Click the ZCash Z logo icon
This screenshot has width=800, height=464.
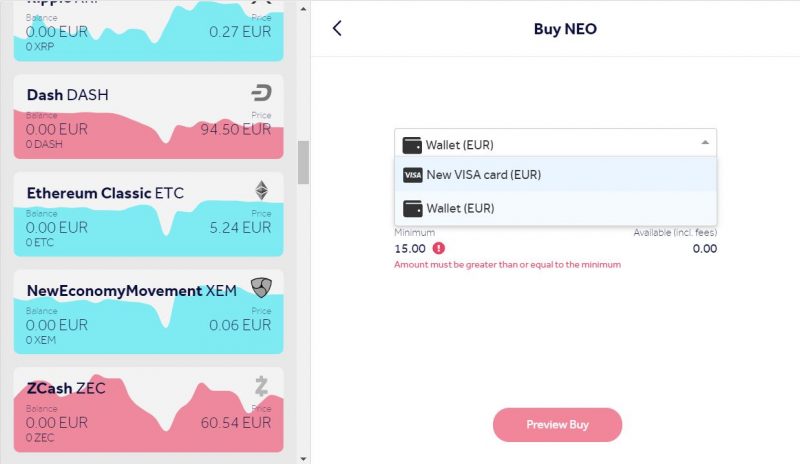tap(261, 386)
